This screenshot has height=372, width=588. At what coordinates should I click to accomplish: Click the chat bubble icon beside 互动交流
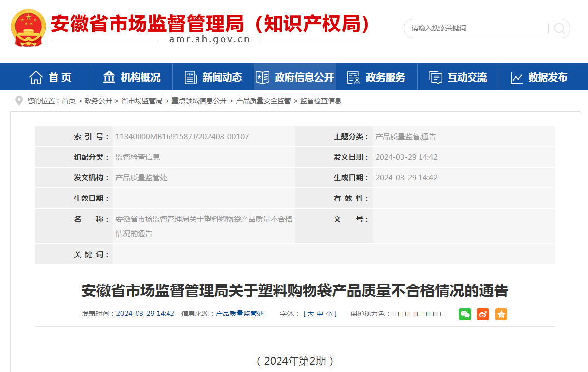435,77
